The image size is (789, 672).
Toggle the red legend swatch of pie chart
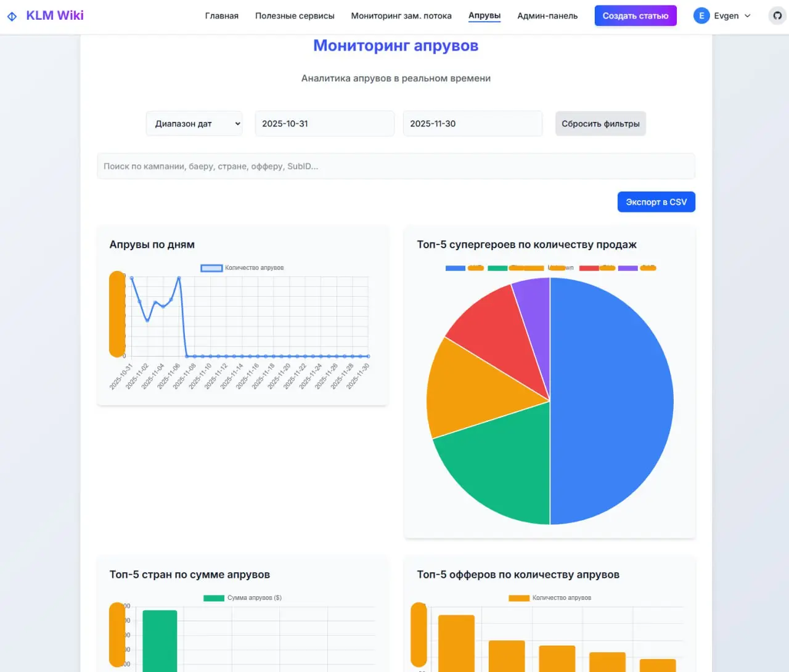tap(589, 268)
